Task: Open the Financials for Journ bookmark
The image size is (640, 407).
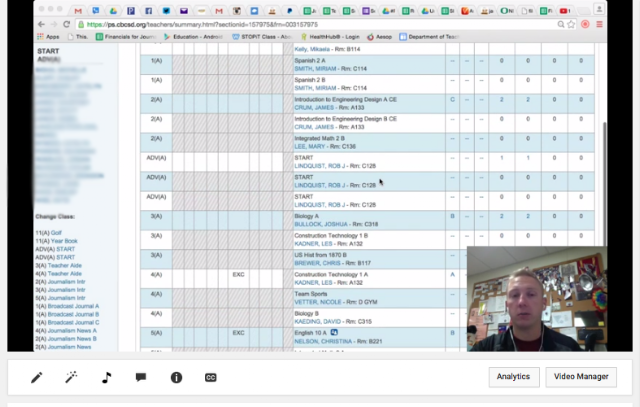Action: pos(126,37)
